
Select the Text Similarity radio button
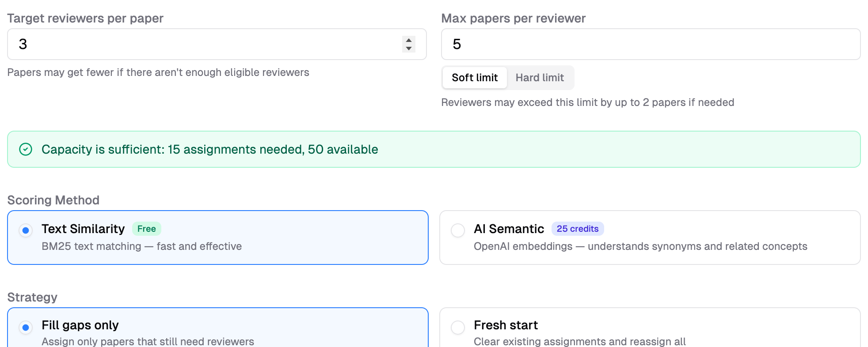[x=26, y=230]
